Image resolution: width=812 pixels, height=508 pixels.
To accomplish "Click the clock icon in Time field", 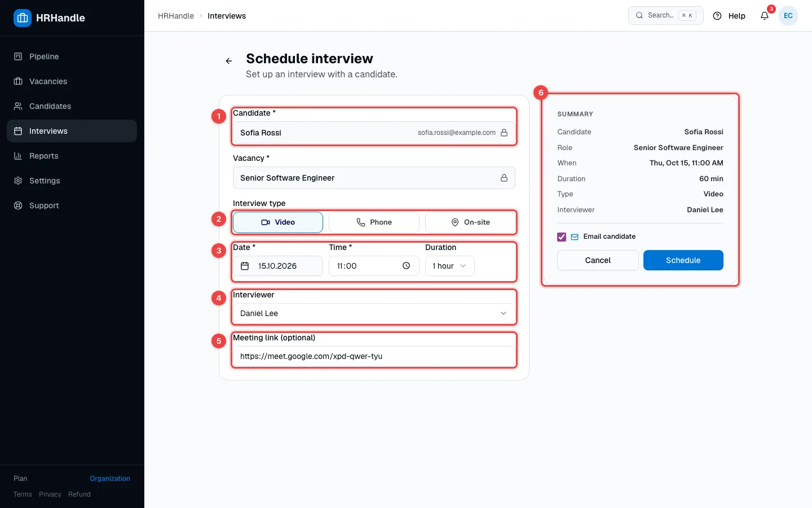I will pyautogui.click(x=407, y=266).
